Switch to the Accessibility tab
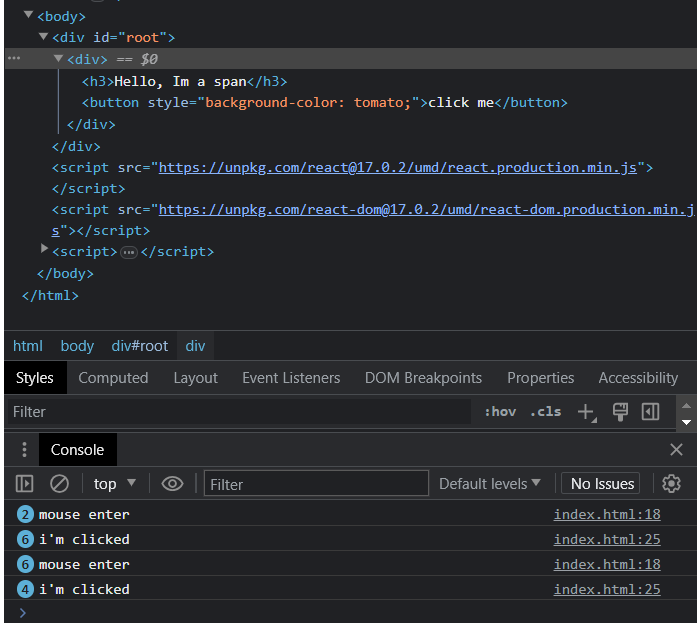Viewport: 697px width, 623px height. click(638, 378)
